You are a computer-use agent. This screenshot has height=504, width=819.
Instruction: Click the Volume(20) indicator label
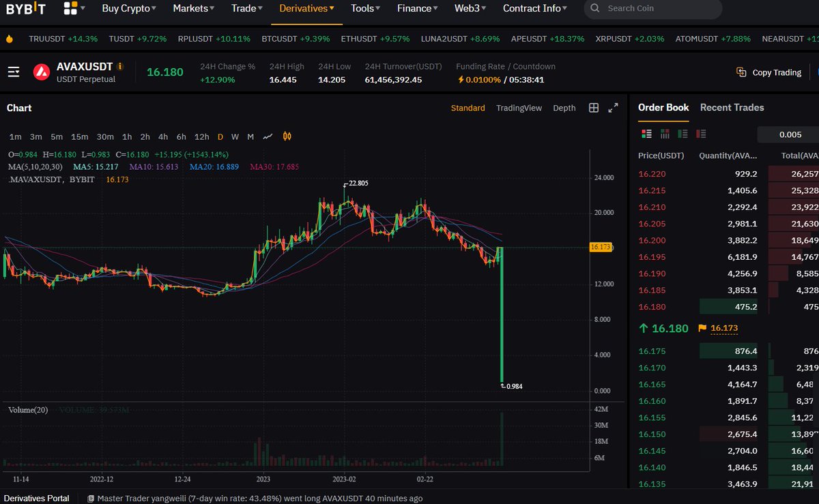coord(28,410)
